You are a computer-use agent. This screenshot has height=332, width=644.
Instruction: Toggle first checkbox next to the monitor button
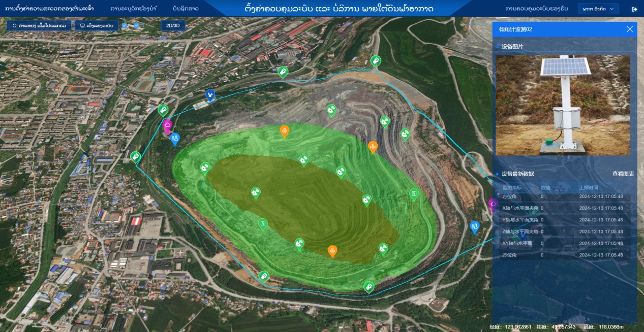125,25
